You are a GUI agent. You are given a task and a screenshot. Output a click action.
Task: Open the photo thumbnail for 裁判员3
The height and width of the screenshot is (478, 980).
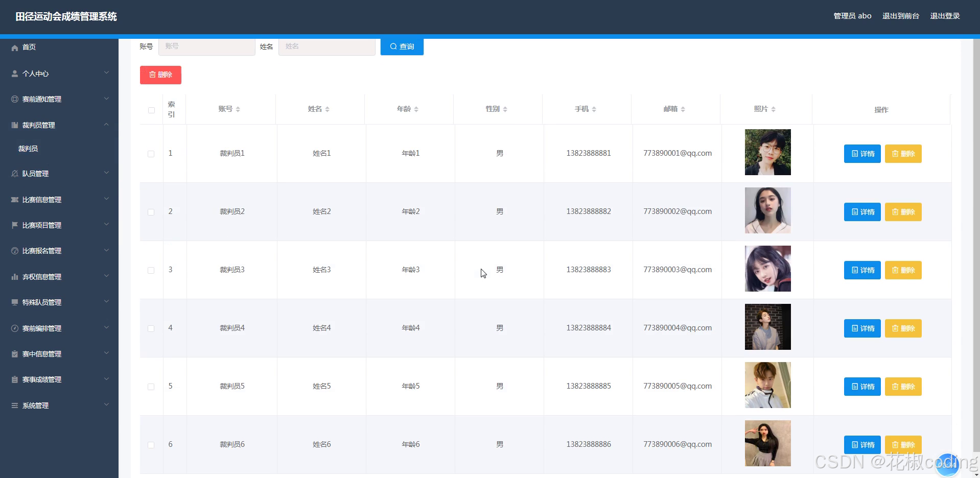pos(768,269)
